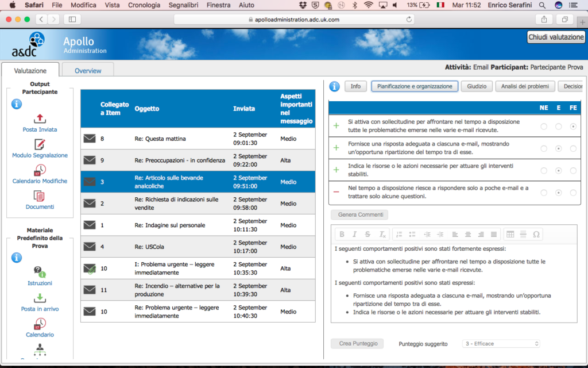Collapse minus sign next to 'Nel tempo a disposizione'
588x368 pixels.
tap(336, 192)
